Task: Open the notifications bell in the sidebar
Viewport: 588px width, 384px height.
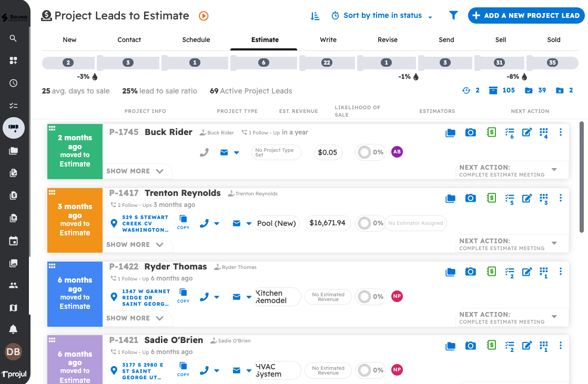Action: [13, 329]
